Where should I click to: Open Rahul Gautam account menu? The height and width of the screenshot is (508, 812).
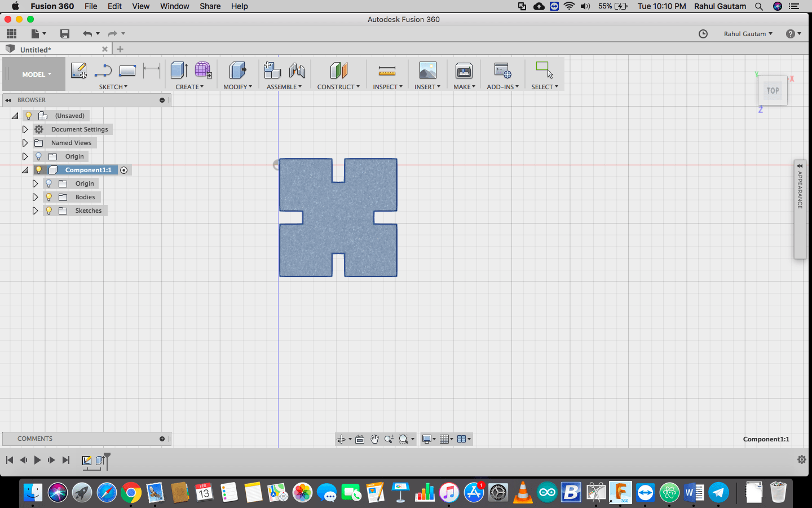748,34
